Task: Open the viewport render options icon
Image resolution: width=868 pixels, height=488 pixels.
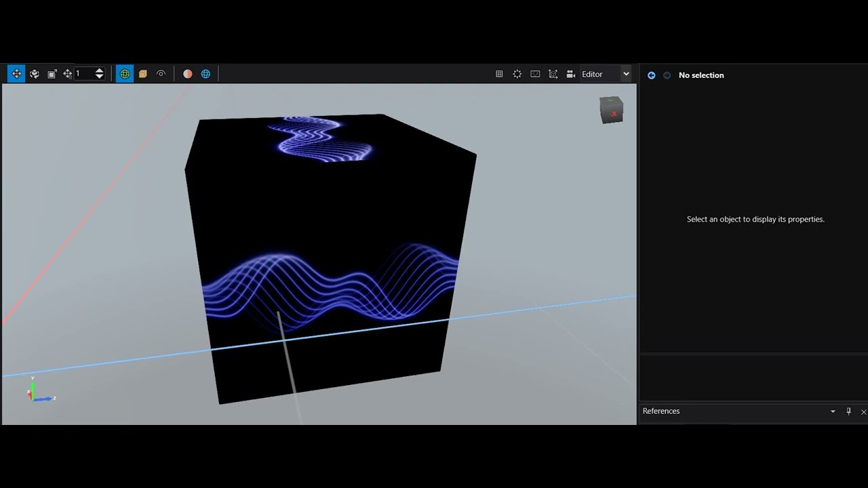Action: (535, 74)
